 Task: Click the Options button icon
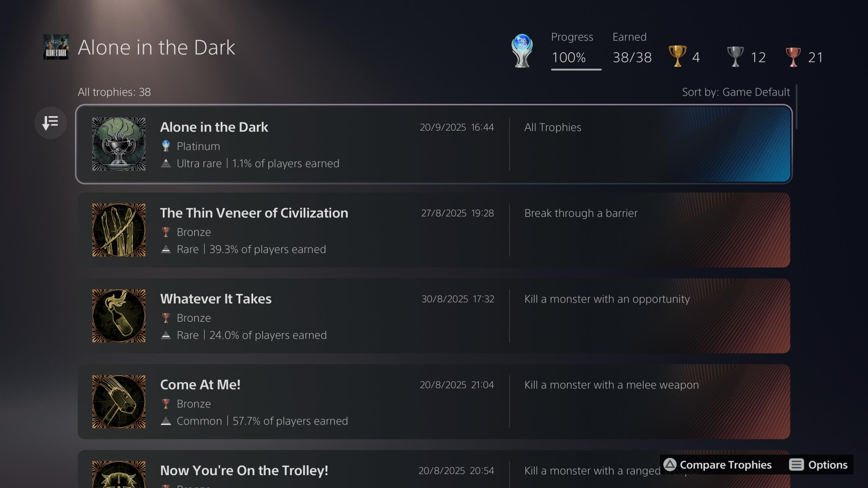tap(796, 465)
